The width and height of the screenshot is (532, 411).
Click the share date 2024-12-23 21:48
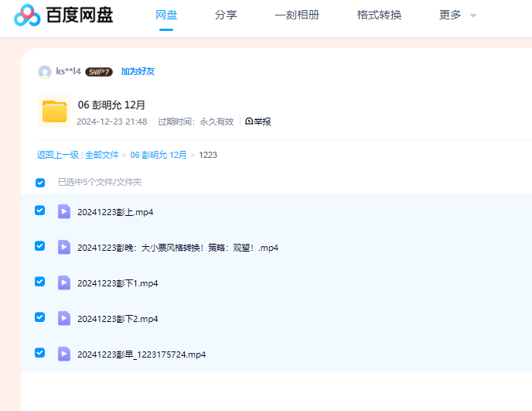[112, 122]
